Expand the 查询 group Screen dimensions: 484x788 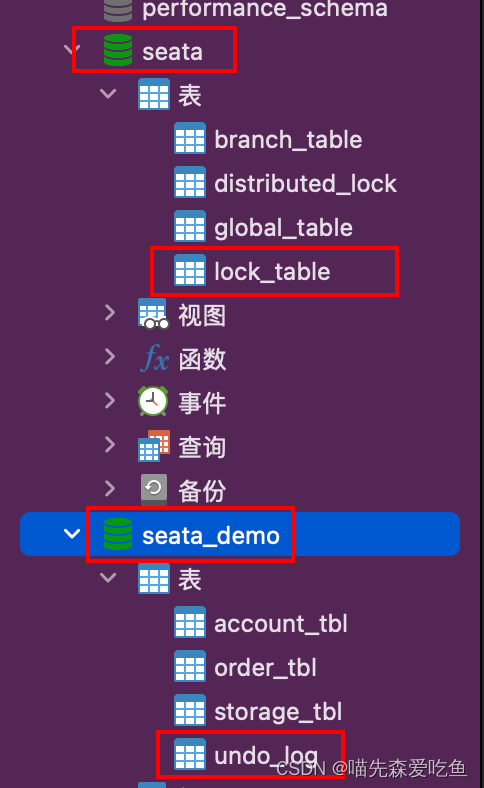pyautogui.click(x=110, y=445)
